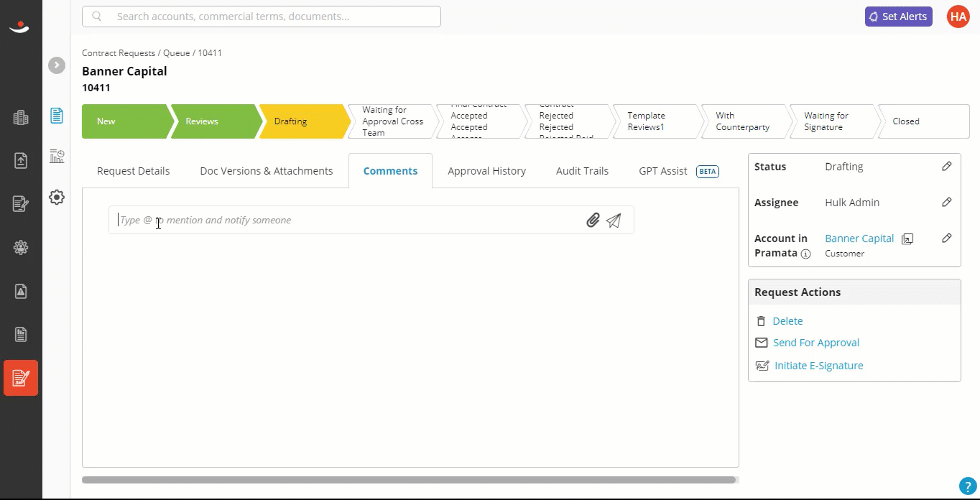This screenshot has height=500, width=980.
Task: Open the help question mark button
Action: [x=968, y=486]
